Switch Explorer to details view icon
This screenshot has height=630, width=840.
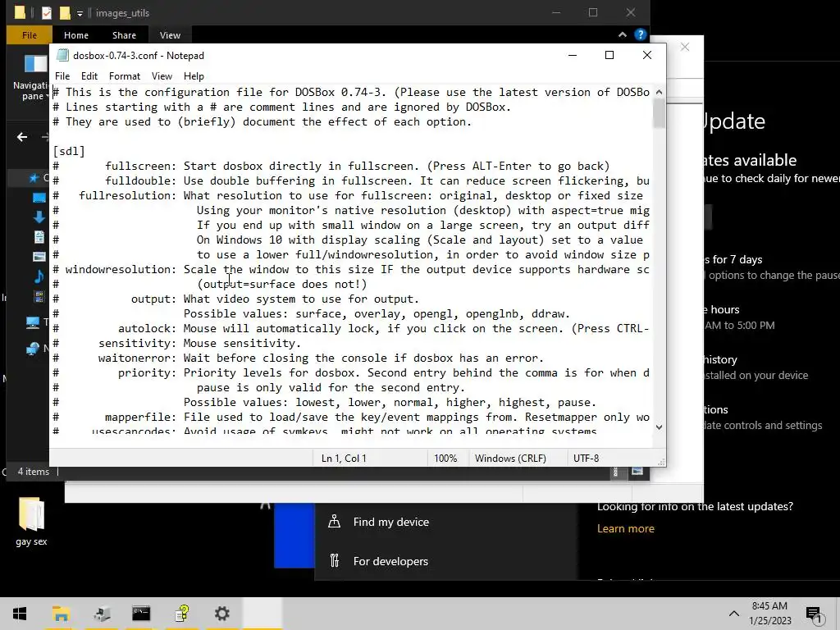tap(616, 472)
